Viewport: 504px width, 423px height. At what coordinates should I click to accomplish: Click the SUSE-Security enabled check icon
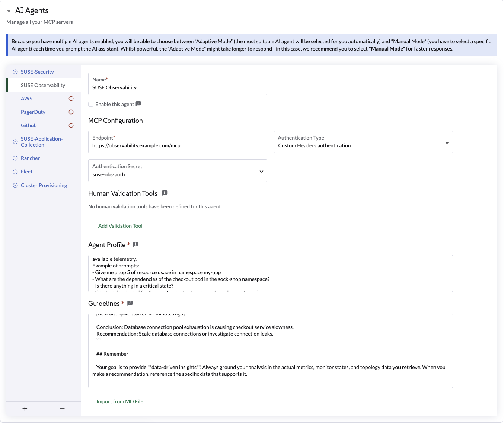[x=15, y=72]
